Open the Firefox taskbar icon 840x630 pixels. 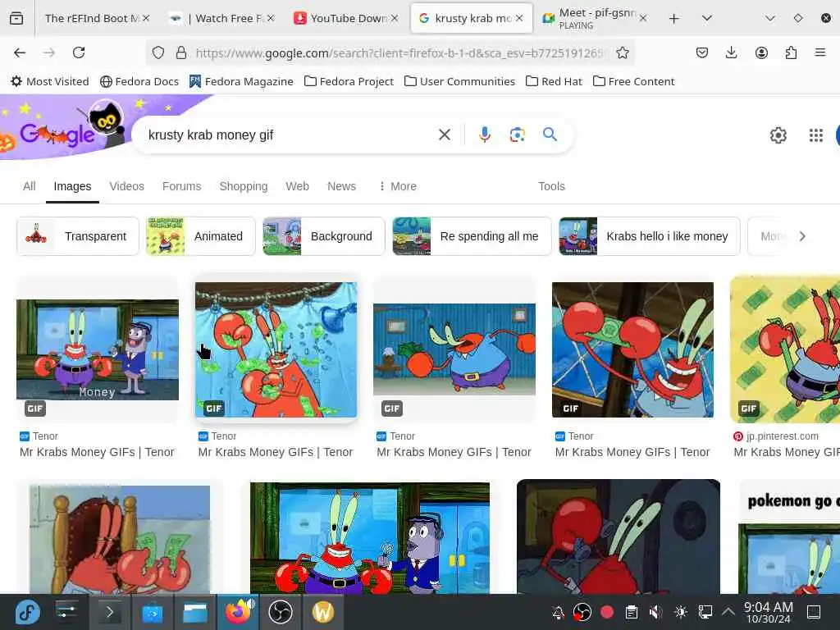[x=238, y=612]
